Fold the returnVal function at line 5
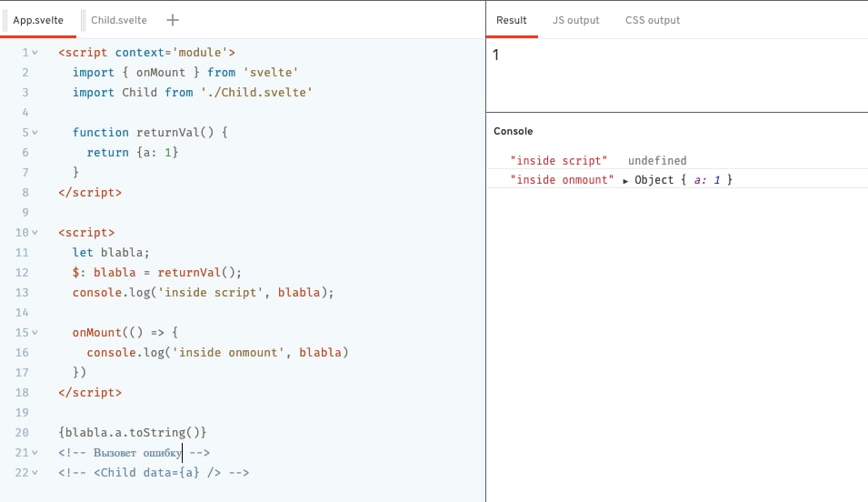The image size is (868, 502). tap(35, 133)
